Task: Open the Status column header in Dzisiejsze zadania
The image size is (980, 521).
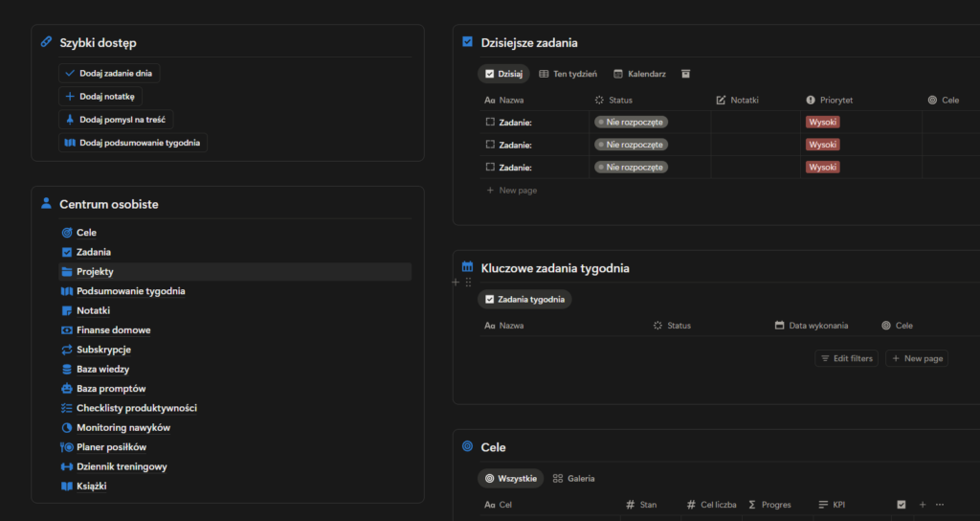Action: (613, 100)
